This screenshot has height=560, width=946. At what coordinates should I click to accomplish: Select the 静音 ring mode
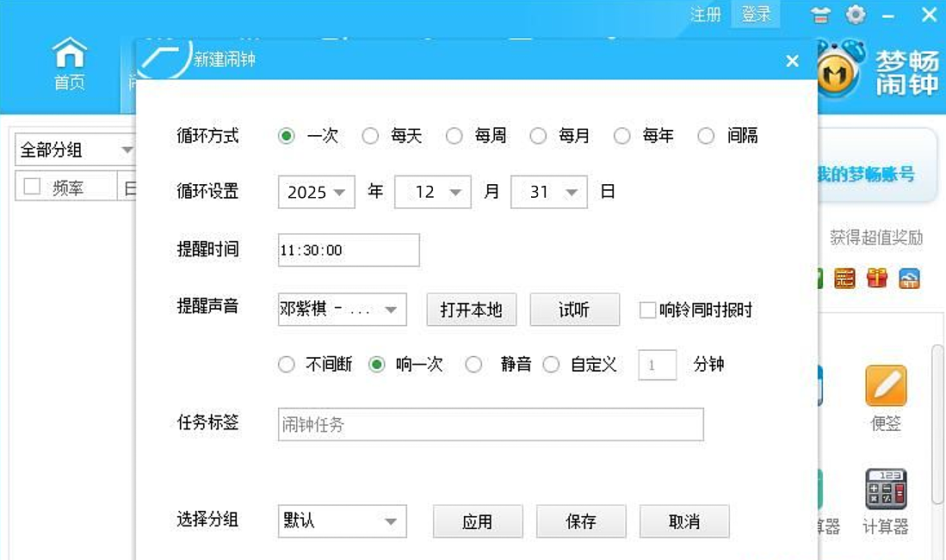474,364
